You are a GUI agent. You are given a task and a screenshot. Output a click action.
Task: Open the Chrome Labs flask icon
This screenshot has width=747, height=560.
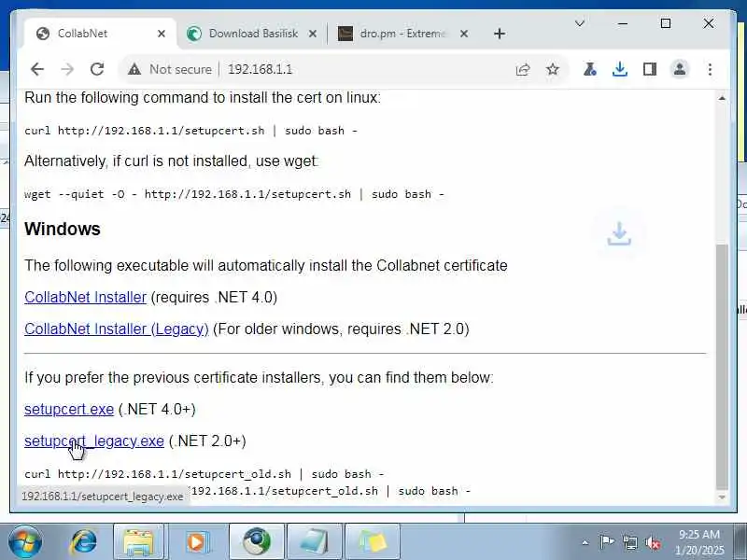click(589, 69)
